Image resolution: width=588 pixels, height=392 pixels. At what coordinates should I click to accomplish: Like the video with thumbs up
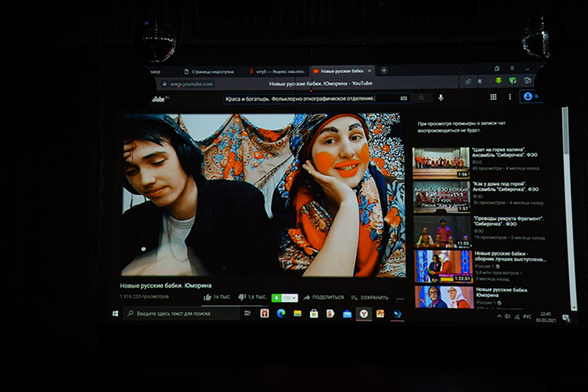(x=208, y=297)
